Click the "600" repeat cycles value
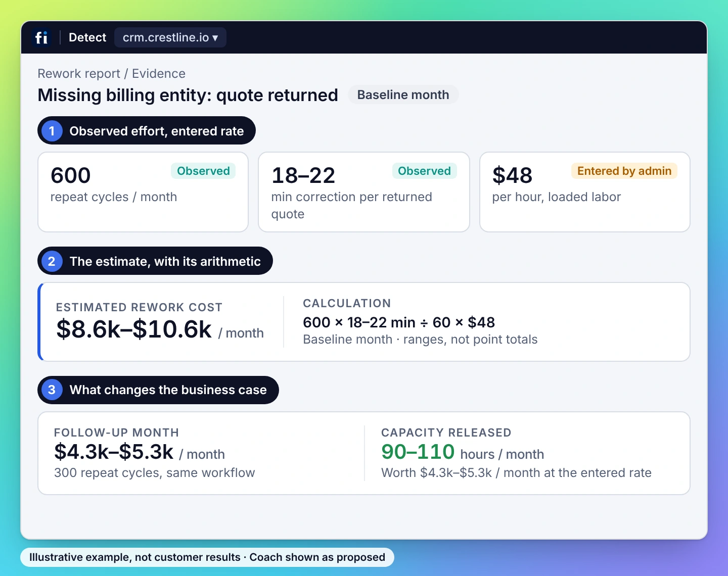The width and height of the screenshot is (728, 576). 71,175
